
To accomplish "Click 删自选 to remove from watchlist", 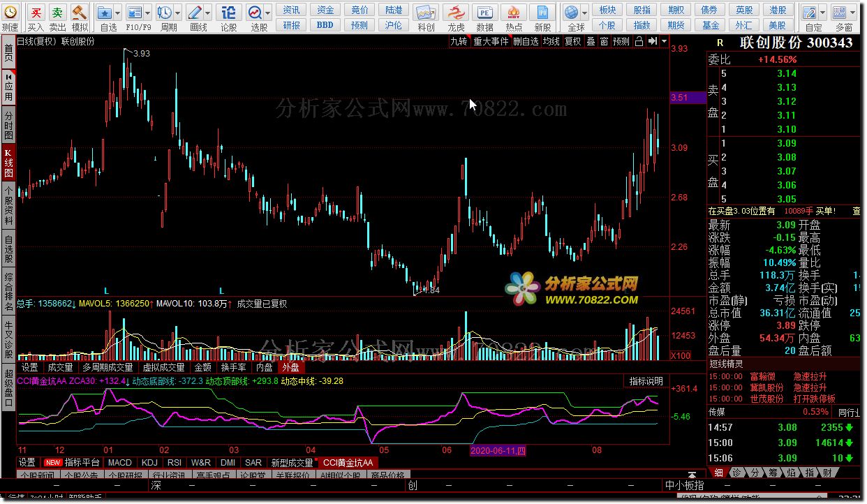I will coord(526,41).
